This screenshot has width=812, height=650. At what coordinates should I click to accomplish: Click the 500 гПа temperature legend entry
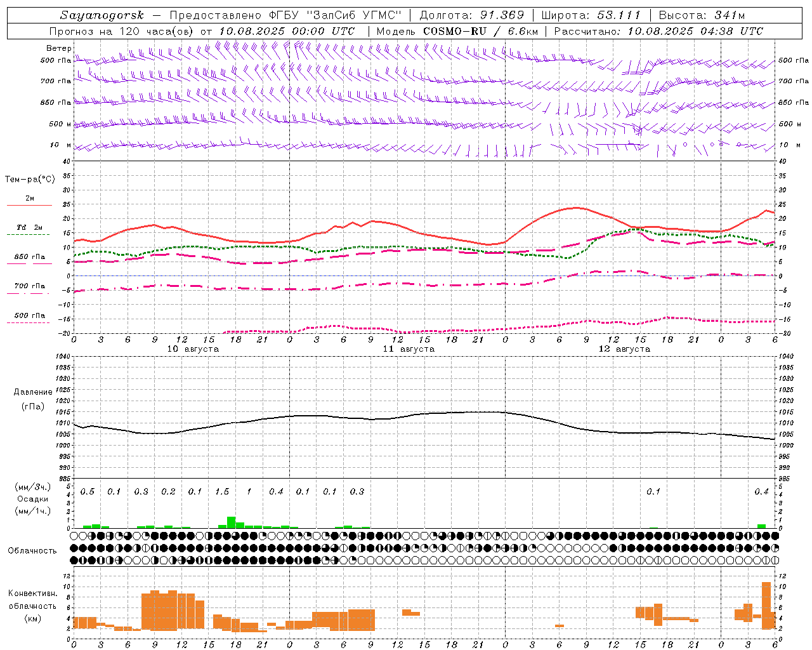tap(29, 315)
